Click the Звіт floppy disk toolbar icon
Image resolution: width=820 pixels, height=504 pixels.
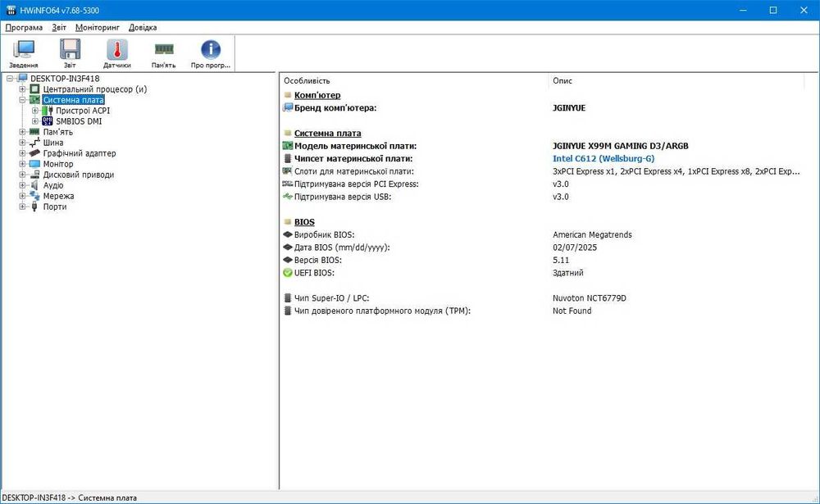(70, 53)
